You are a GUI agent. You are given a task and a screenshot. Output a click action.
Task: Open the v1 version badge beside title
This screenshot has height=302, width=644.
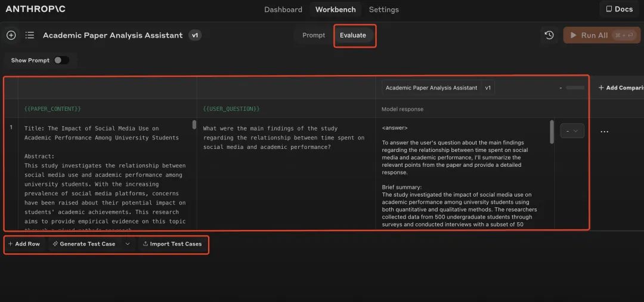pyautogui.click(x=195, y=35)
